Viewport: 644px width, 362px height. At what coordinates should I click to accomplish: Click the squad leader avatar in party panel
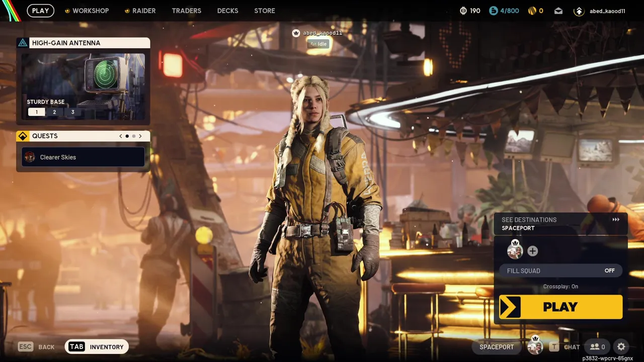coord(515,250)
